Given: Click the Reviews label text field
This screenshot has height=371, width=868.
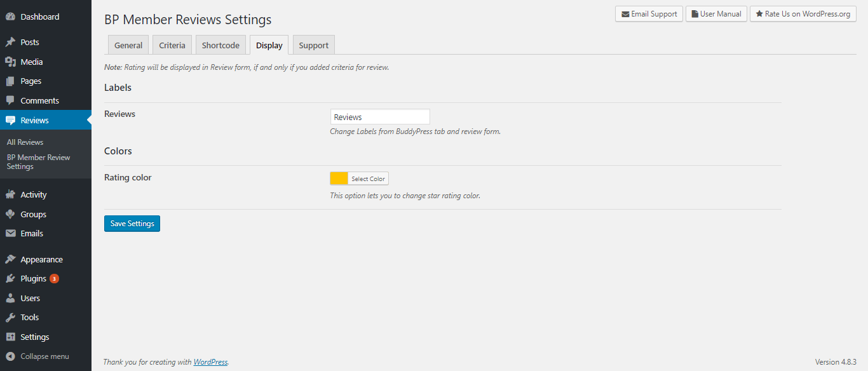Looking at the screenshot, I should [380, 117].
